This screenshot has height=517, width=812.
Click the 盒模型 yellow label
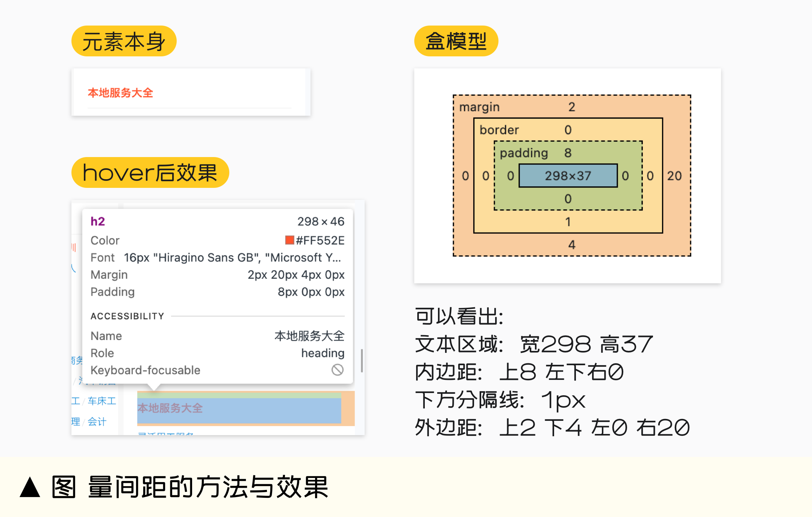(456, 41)
